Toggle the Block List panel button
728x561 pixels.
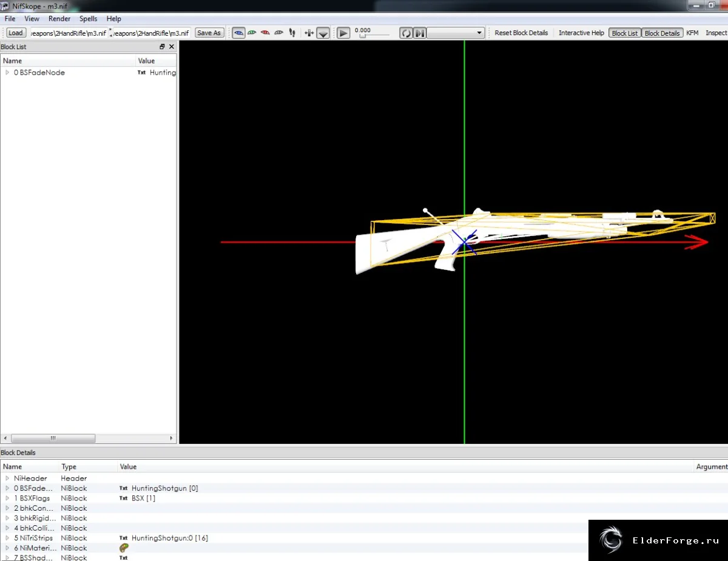pos(625,33)
